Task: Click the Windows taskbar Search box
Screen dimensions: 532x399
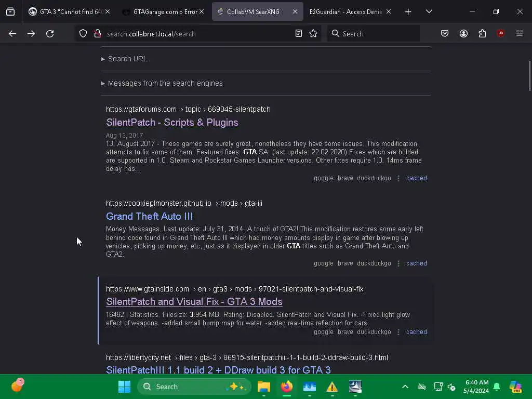Action: 194,387
